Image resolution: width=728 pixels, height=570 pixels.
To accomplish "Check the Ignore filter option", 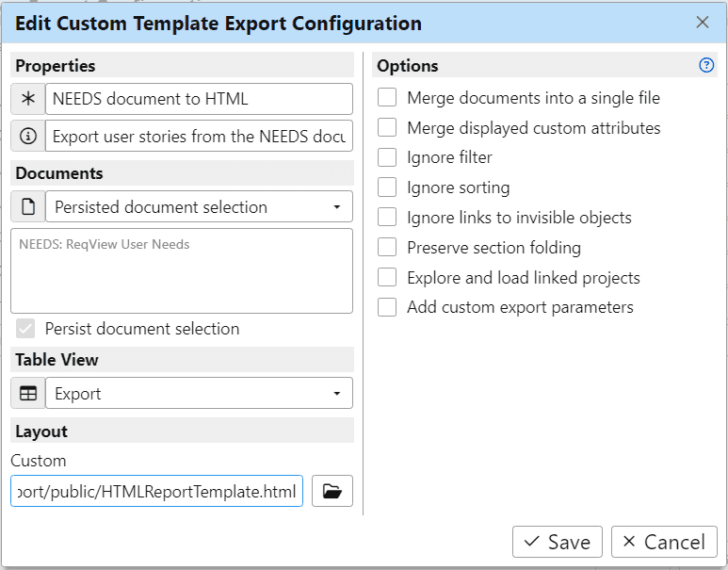I will pos(387,157).
